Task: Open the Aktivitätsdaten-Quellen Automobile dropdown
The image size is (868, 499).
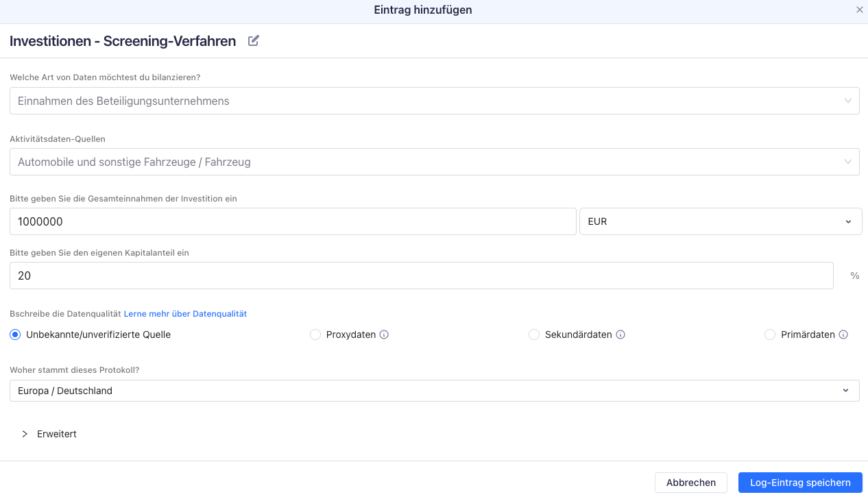Action: [x=435, y=162]
